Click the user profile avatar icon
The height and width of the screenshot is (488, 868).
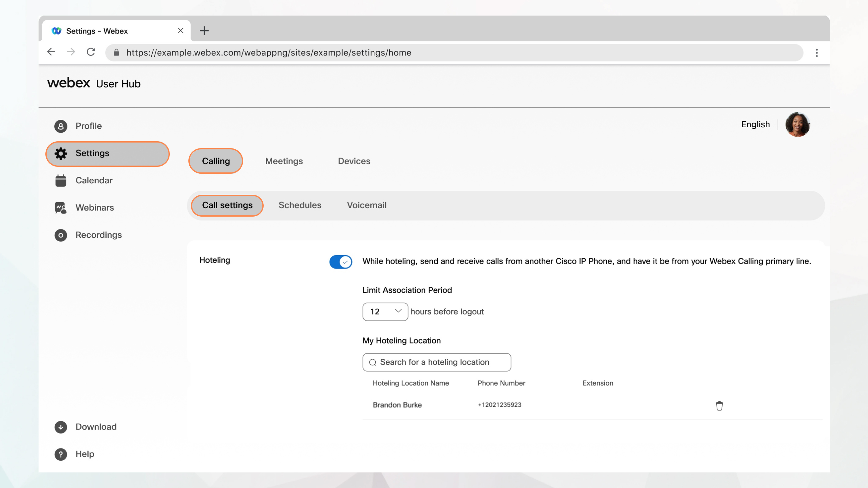coord(798,124)
